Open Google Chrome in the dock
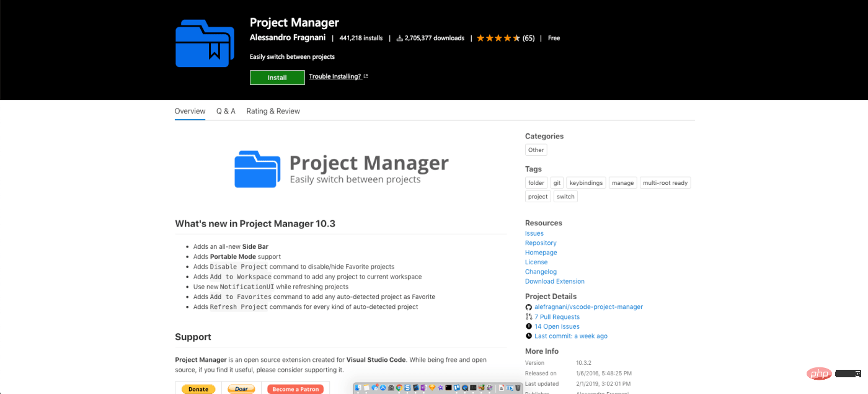The image size is (868, 394). [x=399, y=388]
